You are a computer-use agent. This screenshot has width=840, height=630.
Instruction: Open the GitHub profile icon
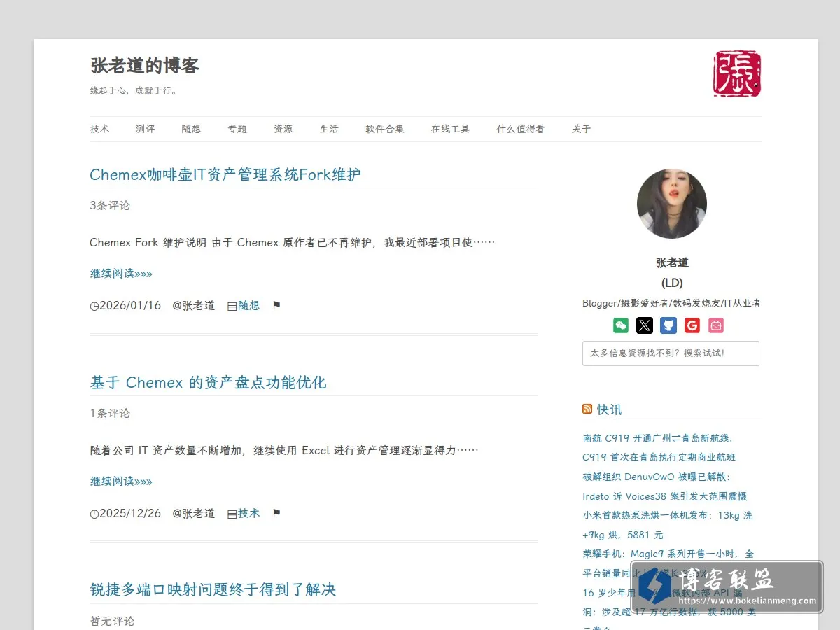coord(668,325)
